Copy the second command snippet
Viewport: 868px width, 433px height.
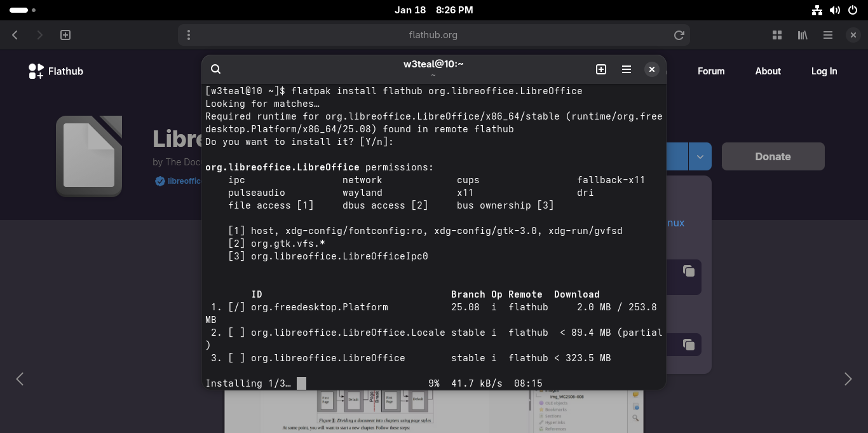pyautogui.click(x=689, y=344)
